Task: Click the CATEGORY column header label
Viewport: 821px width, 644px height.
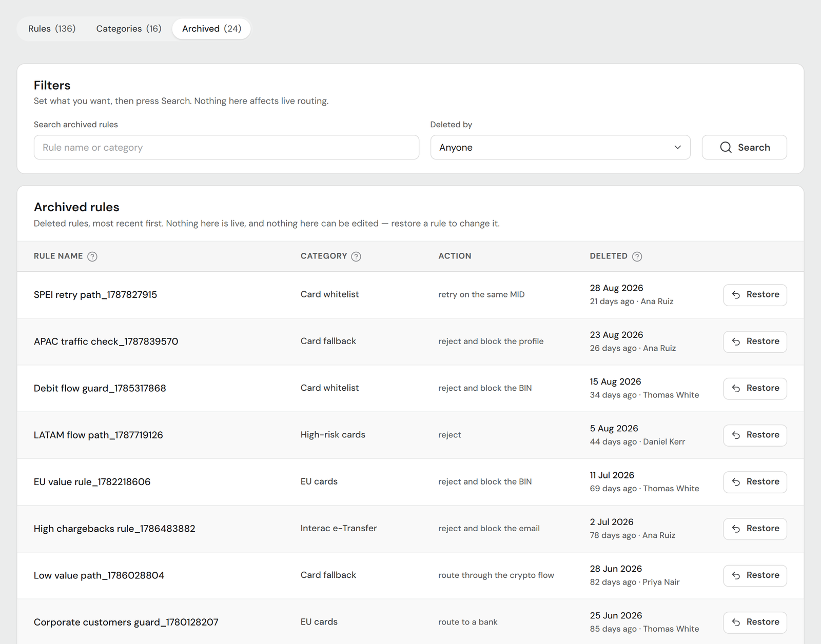Action: (x=324, y=256)
